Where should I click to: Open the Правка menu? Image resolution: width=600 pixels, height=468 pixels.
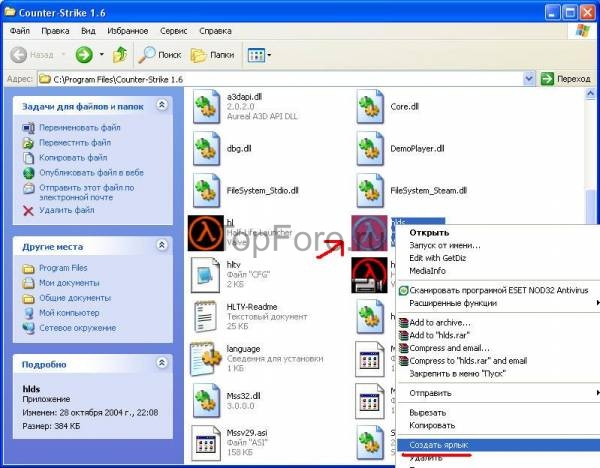click(55, 31)
